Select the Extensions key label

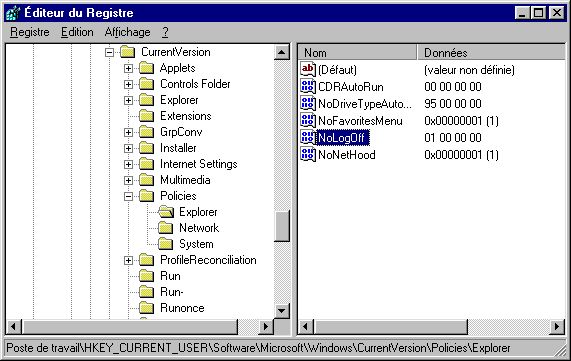click(x=186, y=116)
